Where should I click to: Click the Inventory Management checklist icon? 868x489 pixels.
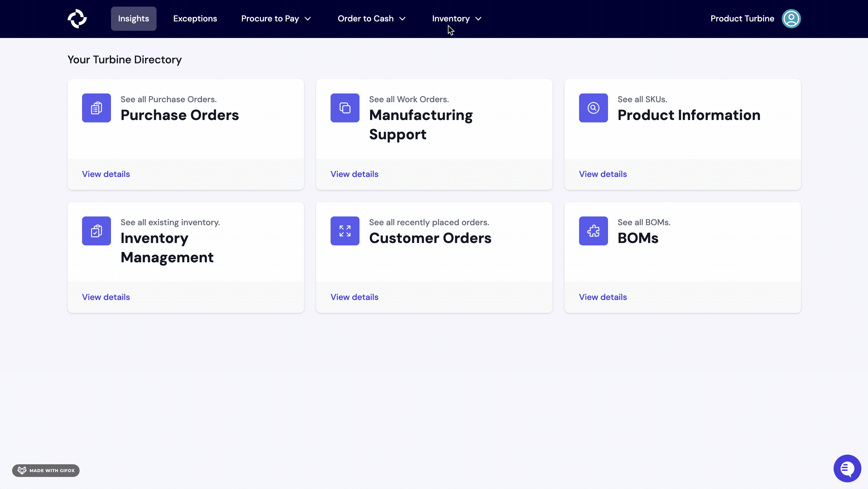[97, 231]
